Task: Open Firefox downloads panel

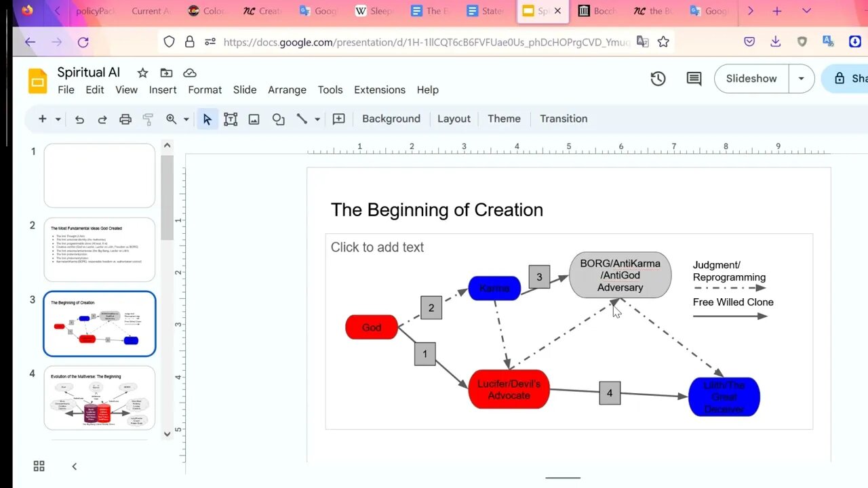Action: coord(775,42)
